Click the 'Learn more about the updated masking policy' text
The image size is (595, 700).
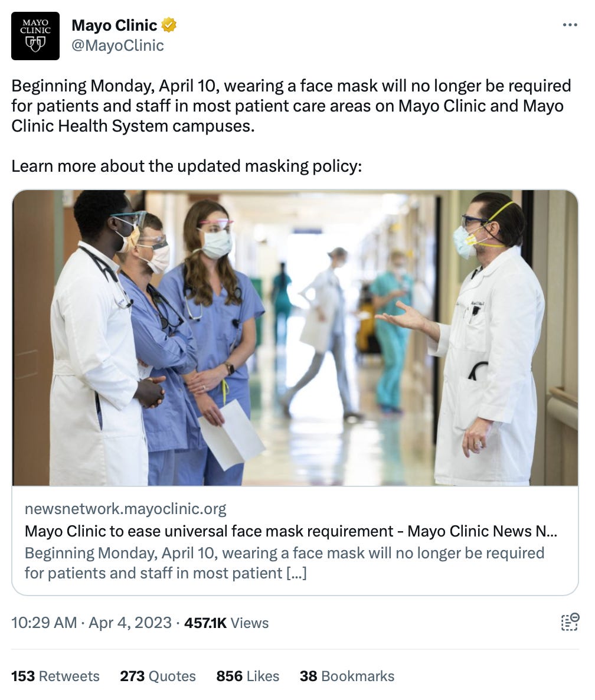coord(187,166)
